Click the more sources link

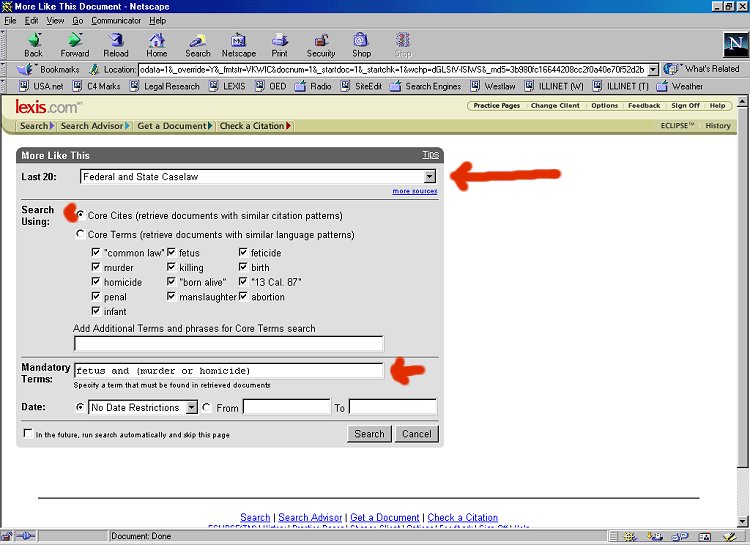click(415, 191)
